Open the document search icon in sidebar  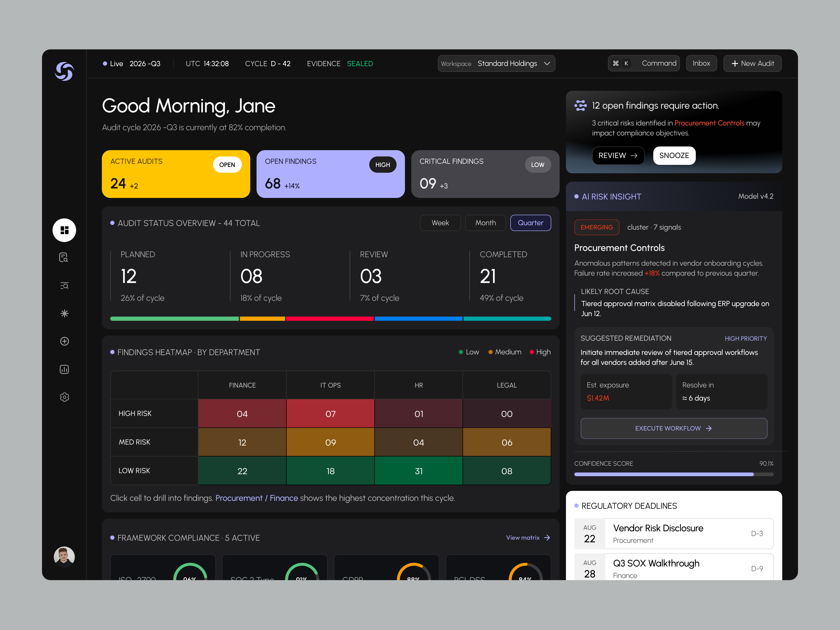point(64,258)
